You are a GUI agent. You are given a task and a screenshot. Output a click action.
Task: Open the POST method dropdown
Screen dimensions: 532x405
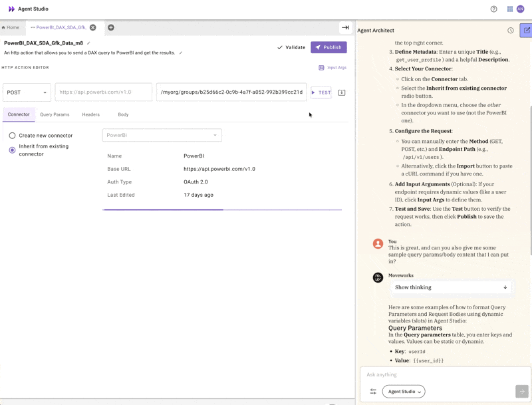[x=27, y=92]
